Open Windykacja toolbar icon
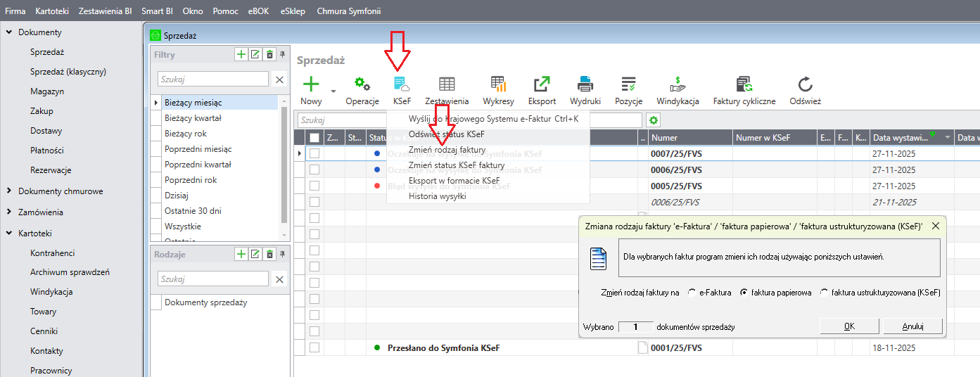 pos(677,85)
